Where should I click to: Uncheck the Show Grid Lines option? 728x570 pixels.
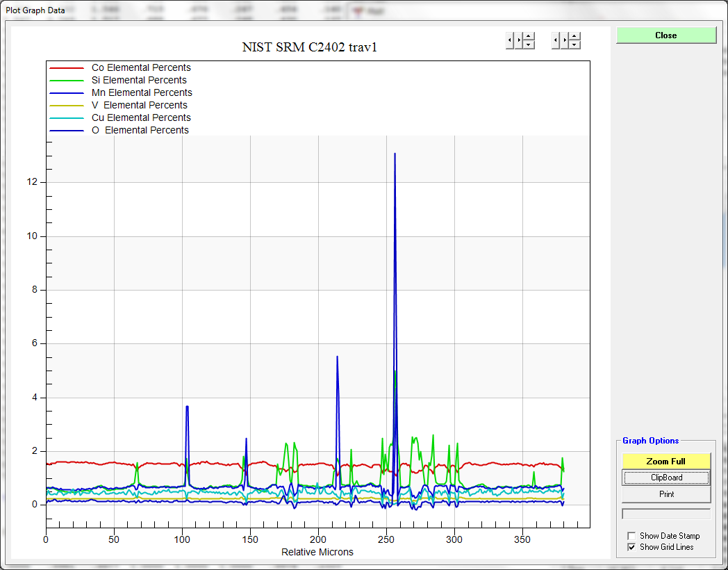[x=631, y=547]
